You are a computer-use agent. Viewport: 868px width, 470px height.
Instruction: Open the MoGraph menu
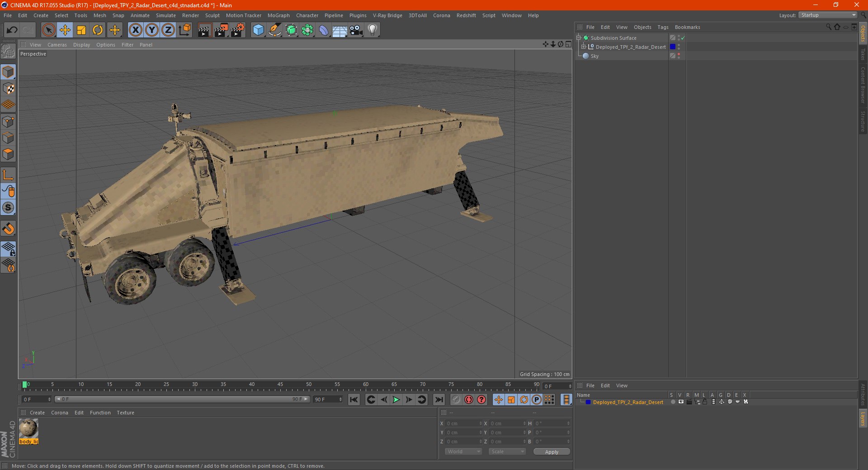tap(278, 15)
